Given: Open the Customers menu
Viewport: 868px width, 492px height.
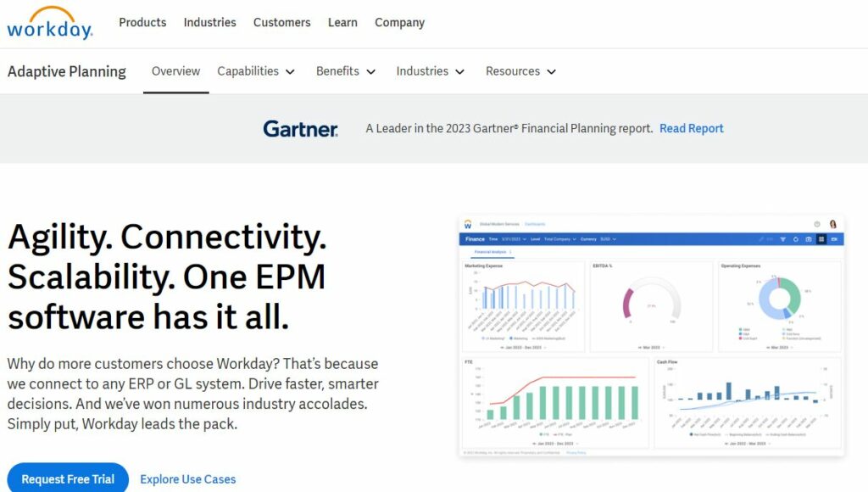Looking at the screenshot, I should pyautogui.click(x=281, y=23).
